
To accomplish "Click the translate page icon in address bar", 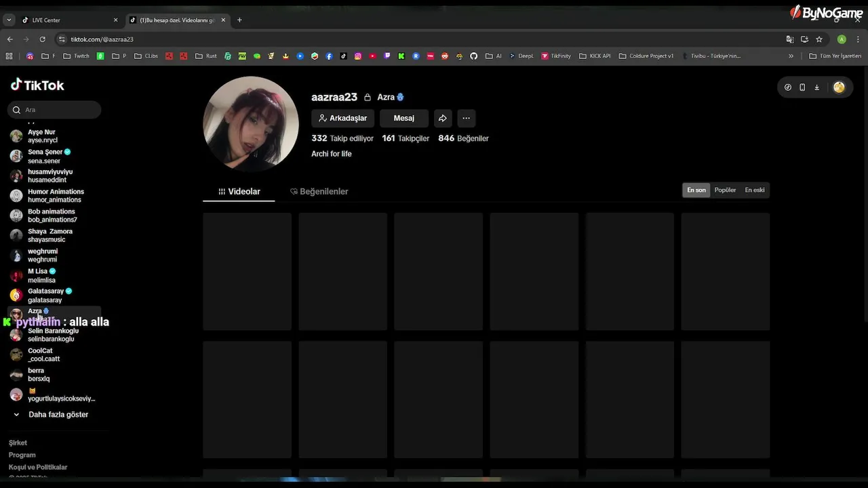I will 790,39.
